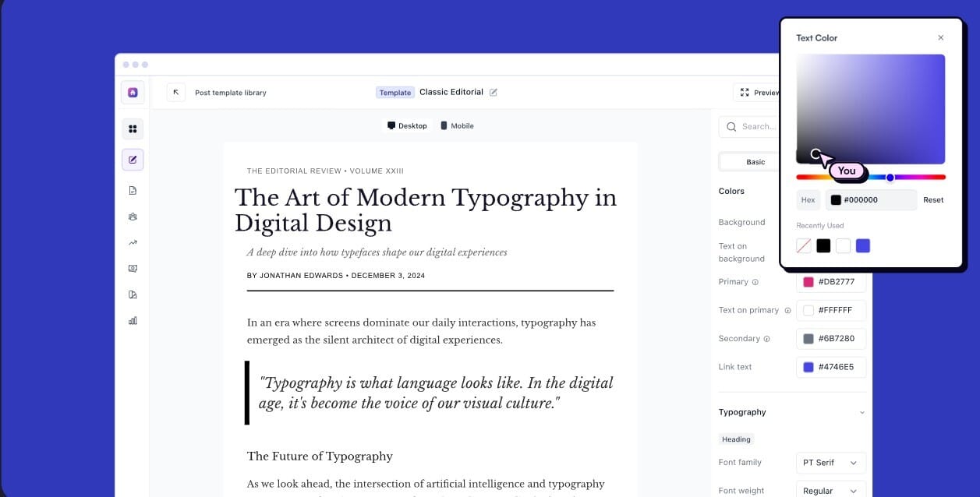Click the 'A deep dive' subtitle text
Image resolution: width=980 pixels, height=497 pixels.
[377, 252]
